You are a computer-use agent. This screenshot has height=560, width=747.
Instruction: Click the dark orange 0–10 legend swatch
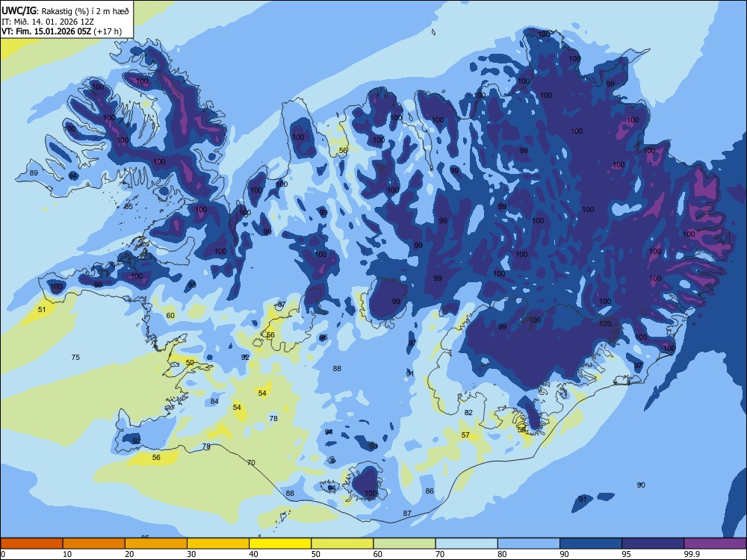[x=32, y=544]
